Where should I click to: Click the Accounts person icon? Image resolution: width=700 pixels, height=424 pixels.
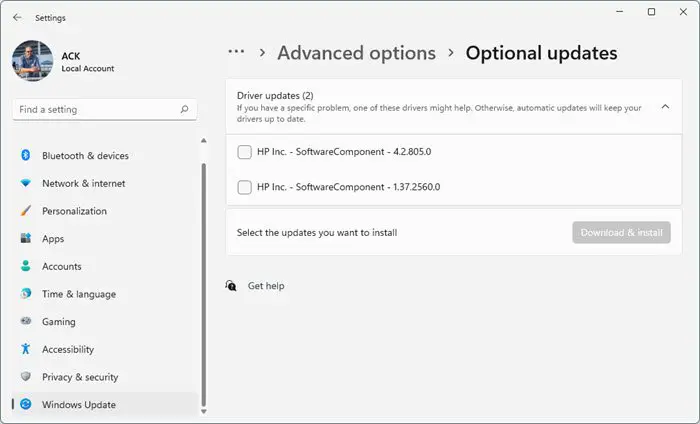click(x=26, y=267)
